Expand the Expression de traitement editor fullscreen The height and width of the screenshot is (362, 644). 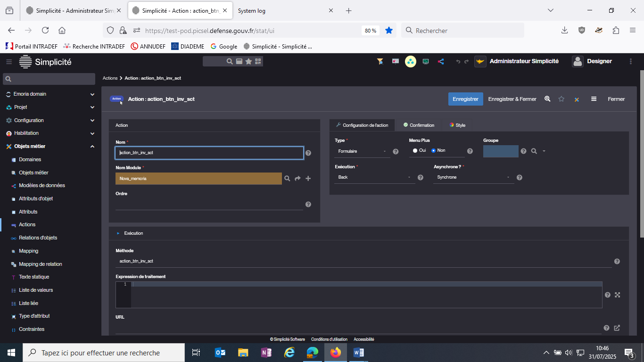pyautogui.click(x=618, y=295)
